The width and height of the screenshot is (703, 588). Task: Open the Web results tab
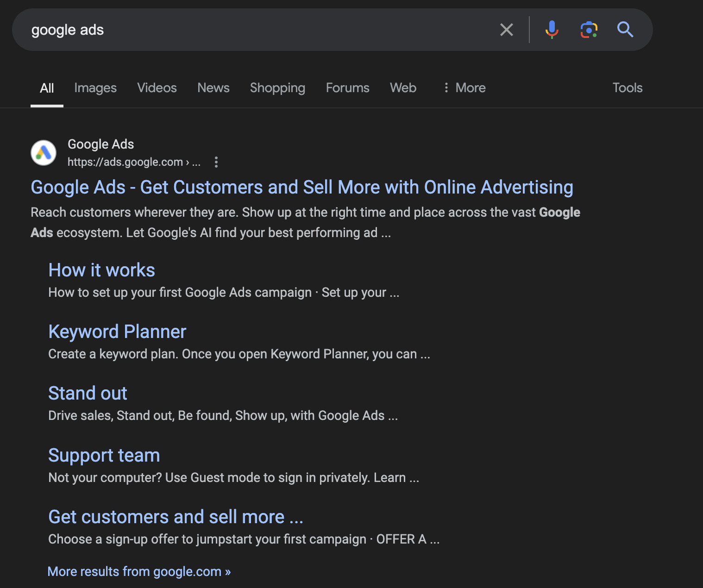pos(403,88)
